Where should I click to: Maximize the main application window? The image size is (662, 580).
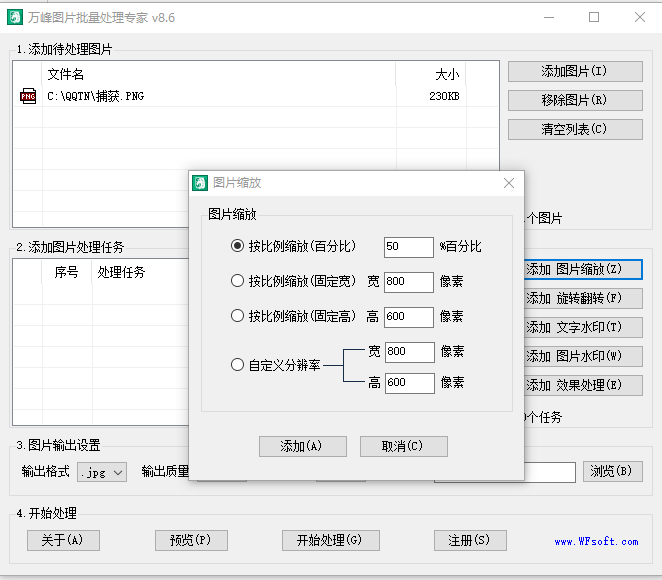coord(594,18)
